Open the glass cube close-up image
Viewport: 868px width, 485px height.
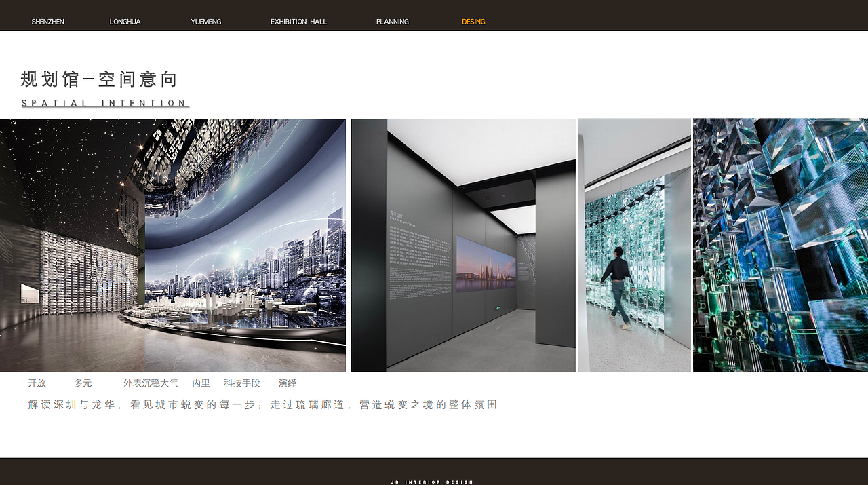781,246
